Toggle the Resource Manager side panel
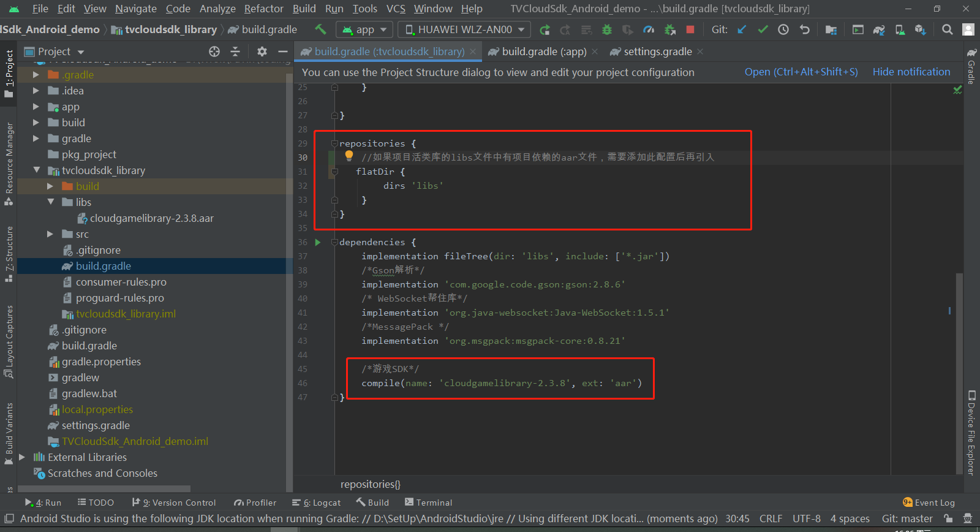980x532 pixels. pos(9,163)
